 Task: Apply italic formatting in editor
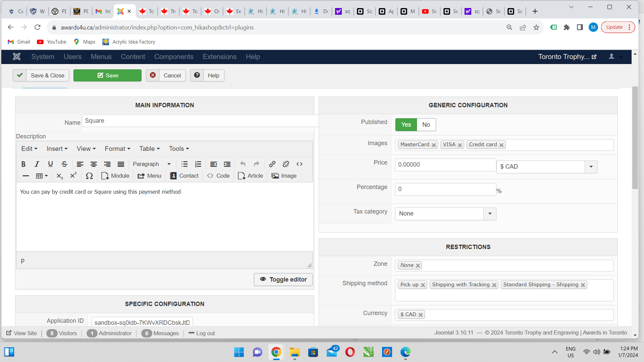coord(37,164)
